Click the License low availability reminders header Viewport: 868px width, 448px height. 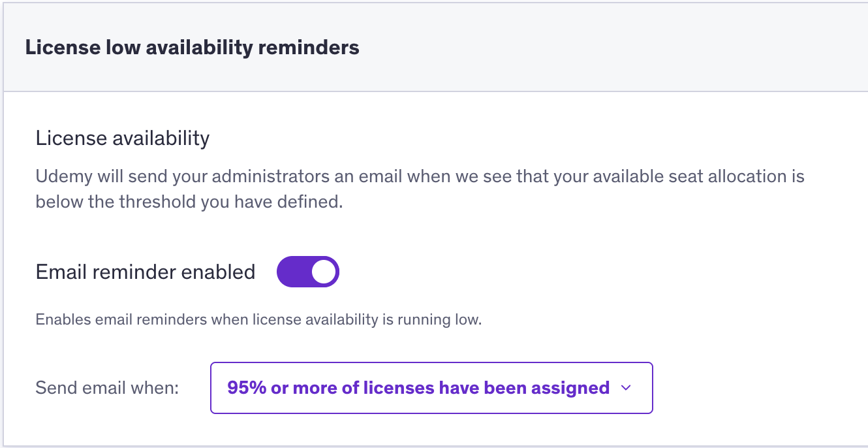pos(192,48)
